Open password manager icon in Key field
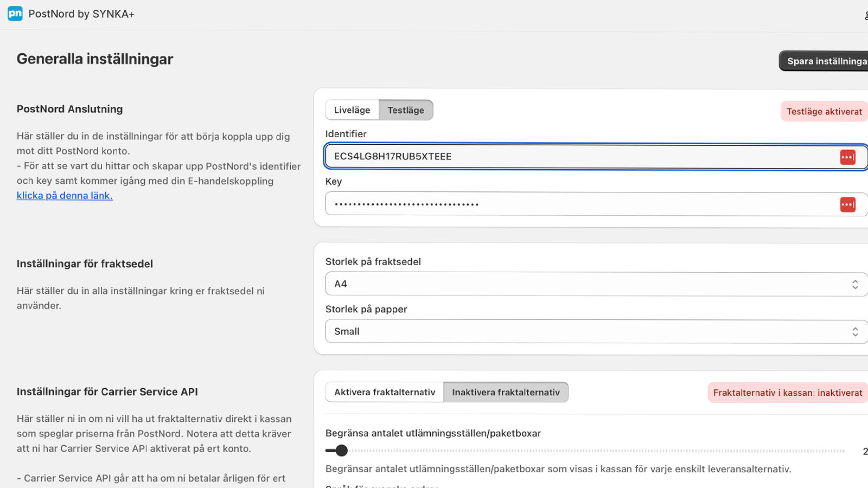Image resolution: width=868 pixels, height=488 pixels. pos(847,204)
